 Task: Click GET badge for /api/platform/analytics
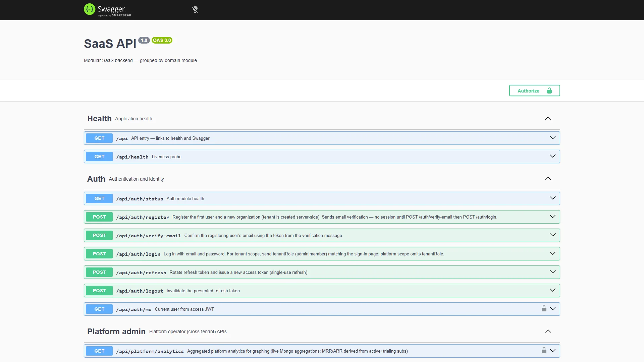tap(99, 351)
